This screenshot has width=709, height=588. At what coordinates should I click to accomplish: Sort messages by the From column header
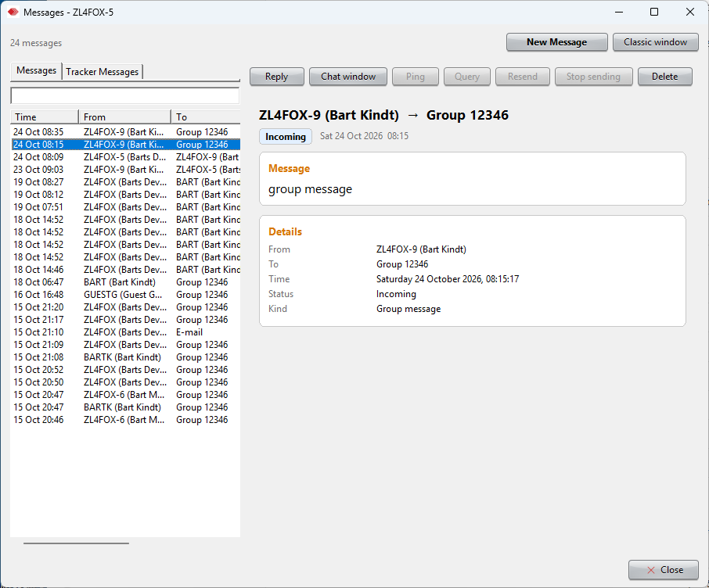(x=124, y=117)
